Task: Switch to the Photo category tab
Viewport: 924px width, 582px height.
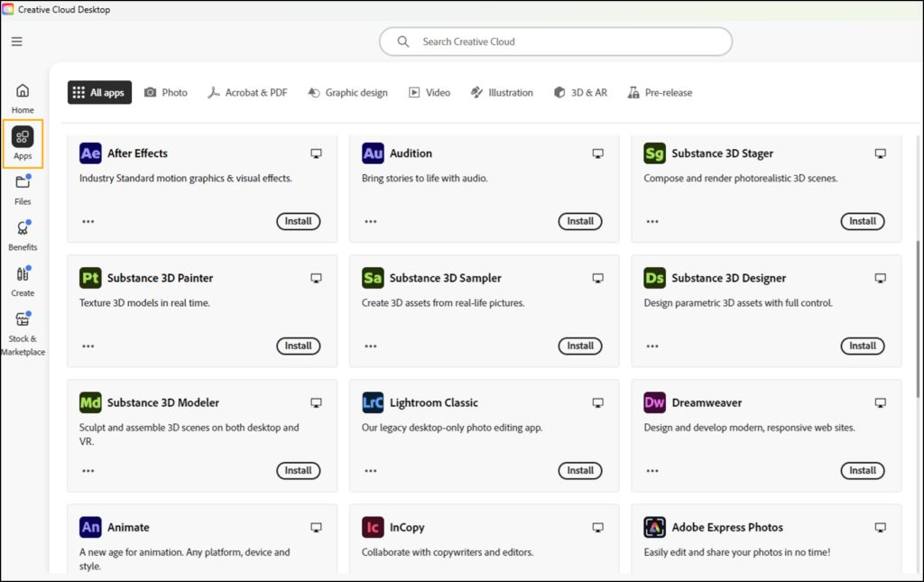Action: tap(166, 93)
